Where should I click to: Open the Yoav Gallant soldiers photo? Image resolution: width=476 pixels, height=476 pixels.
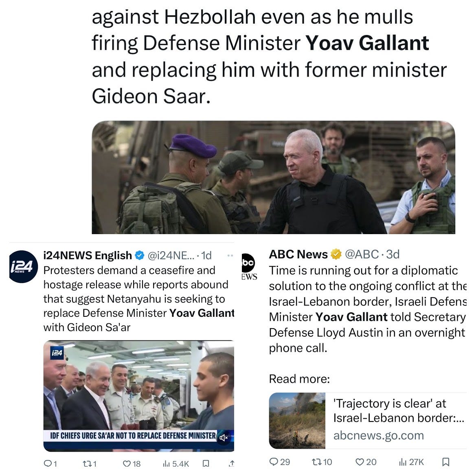(274, 177)
